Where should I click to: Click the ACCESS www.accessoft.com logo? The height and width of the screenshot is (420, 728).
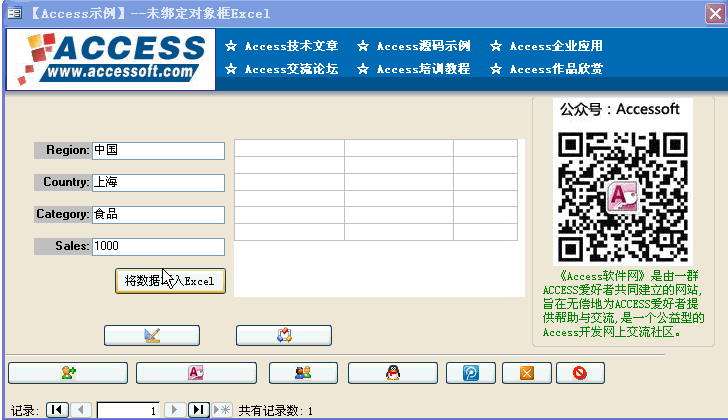point(111,59)
